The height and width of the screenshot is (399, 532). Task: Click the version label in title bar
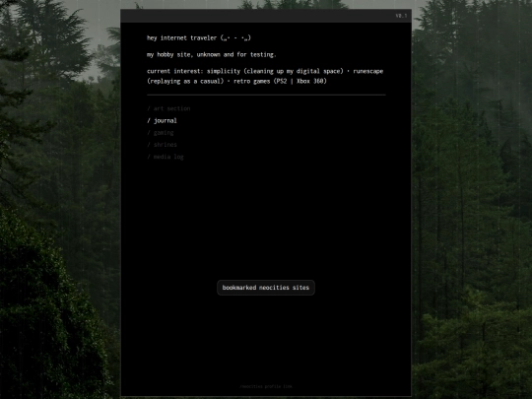[x=401, y=16]
